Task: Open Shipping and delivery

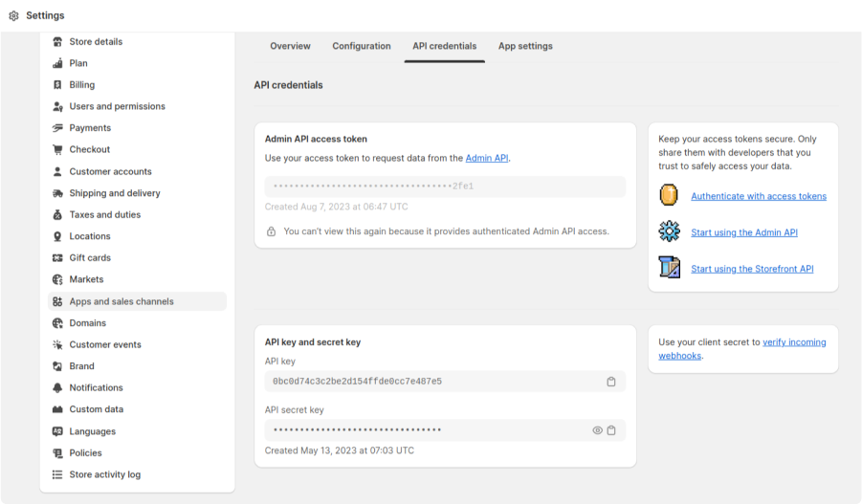Action: coord(115,193)
